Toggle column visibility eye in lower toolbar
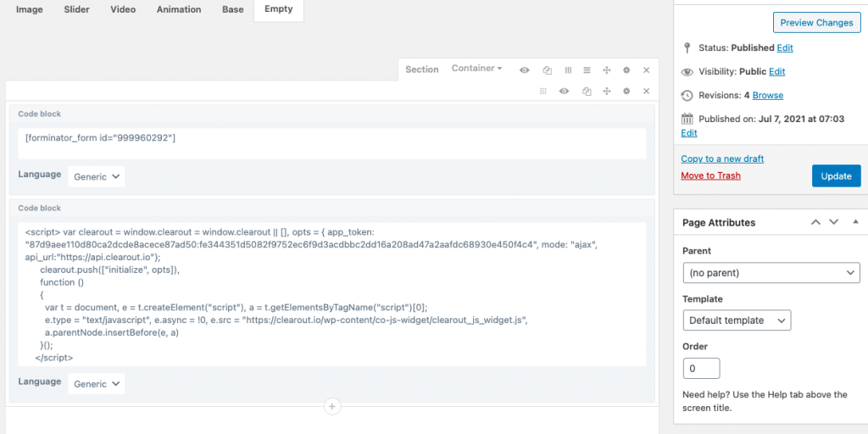868x434 pixels. 564,92
